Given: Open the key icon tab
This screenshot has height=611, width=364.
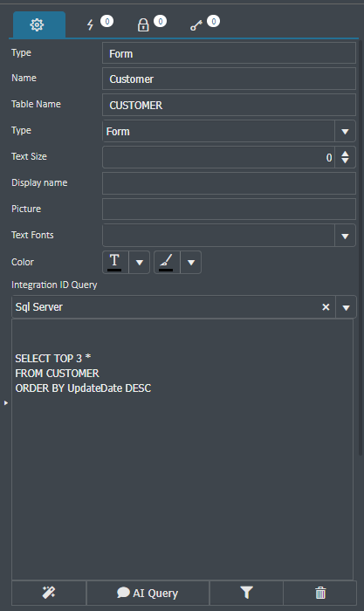Looking at the screenshot, I should (196, 25).
